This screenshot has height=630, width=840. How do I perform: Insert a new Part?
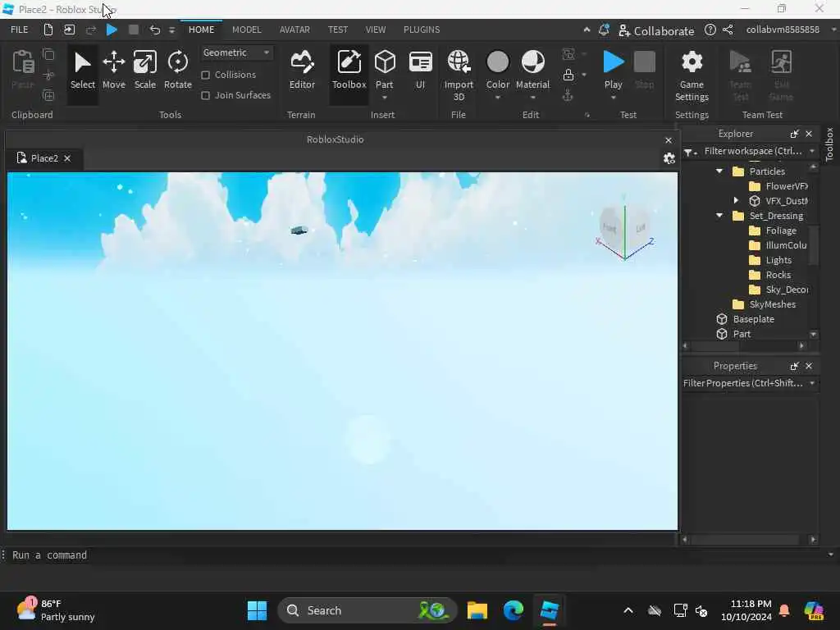point(385,64)
